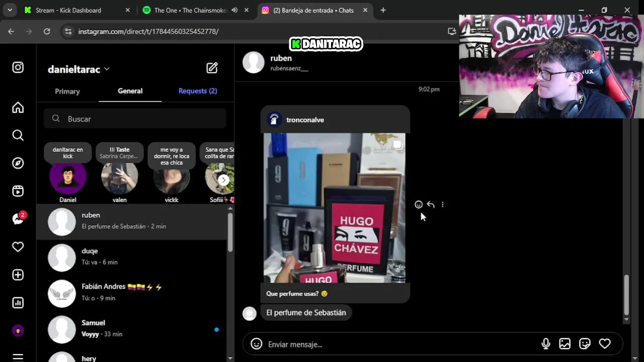Open hery conversation in chat list
This screenshot has height=362, width=644.
click(132, 356)
